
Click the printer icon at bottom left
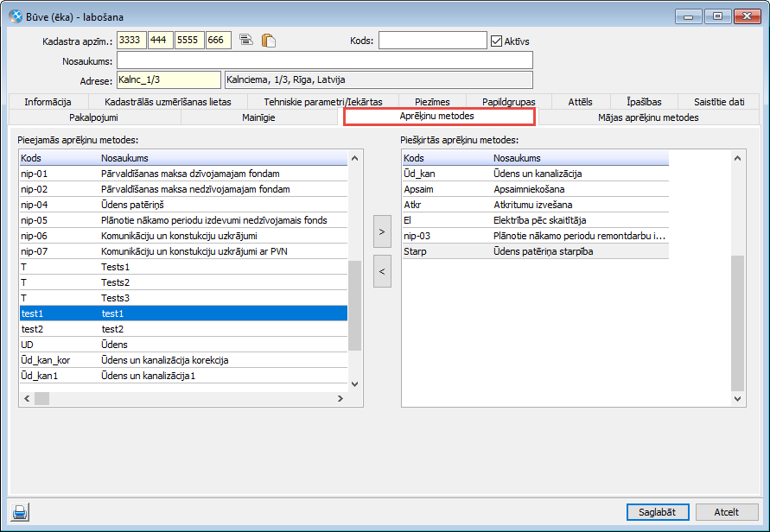pyautogui.click(x=20, y=512)
